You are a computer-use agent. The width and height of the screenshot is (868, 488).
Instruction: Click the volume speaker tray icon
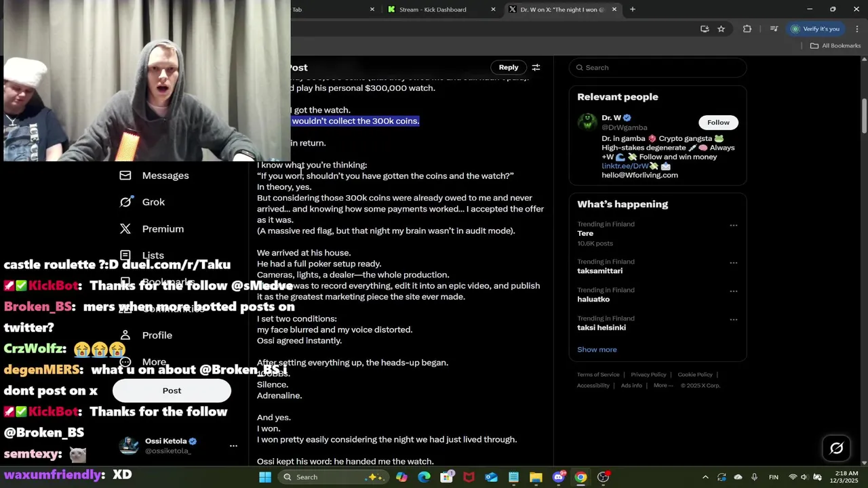pyautogui.click(x=804, y=477)
